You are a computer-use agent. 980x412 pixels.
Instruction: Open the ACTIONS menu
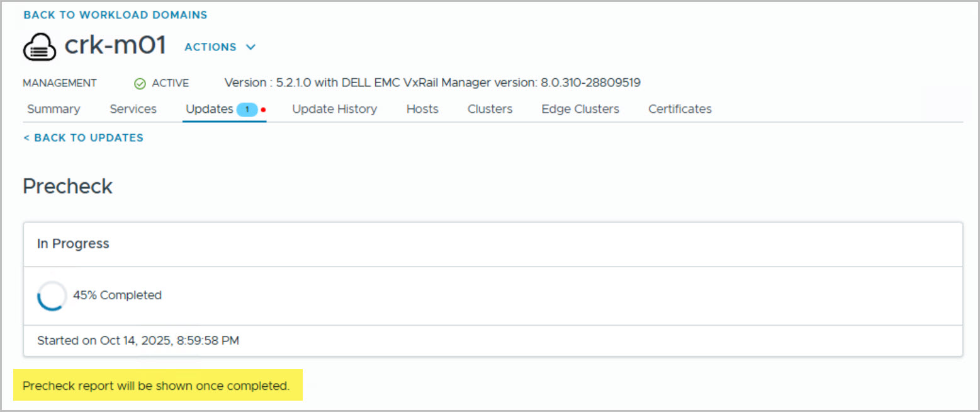211,47
